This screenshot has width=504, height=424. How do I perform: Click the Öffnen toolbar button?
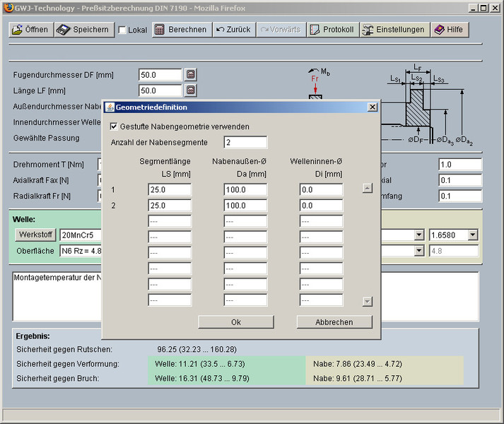30,30
